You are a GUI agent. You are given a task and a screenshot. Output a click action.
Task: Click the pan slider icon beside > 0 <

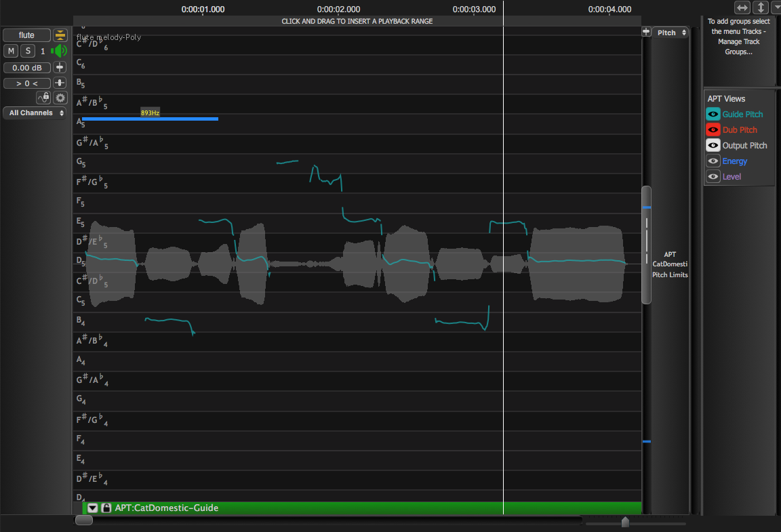click(60, 83)
